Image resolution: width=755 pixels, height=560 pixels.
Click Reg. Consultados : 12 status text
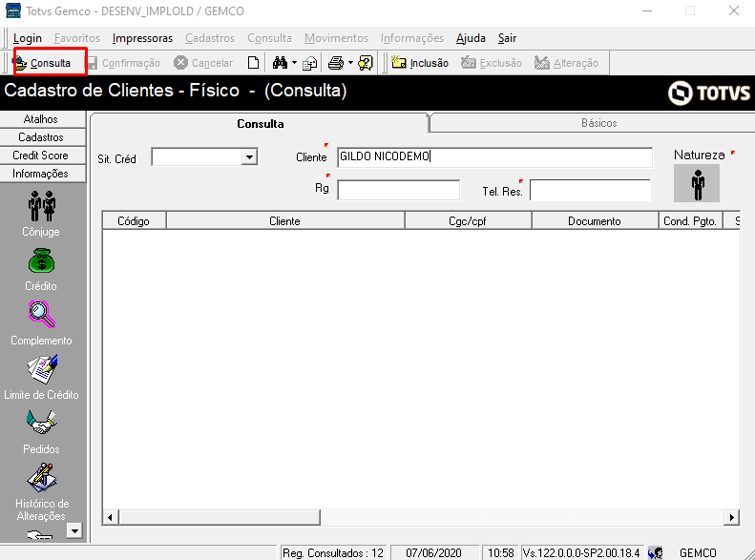(333, 553)
